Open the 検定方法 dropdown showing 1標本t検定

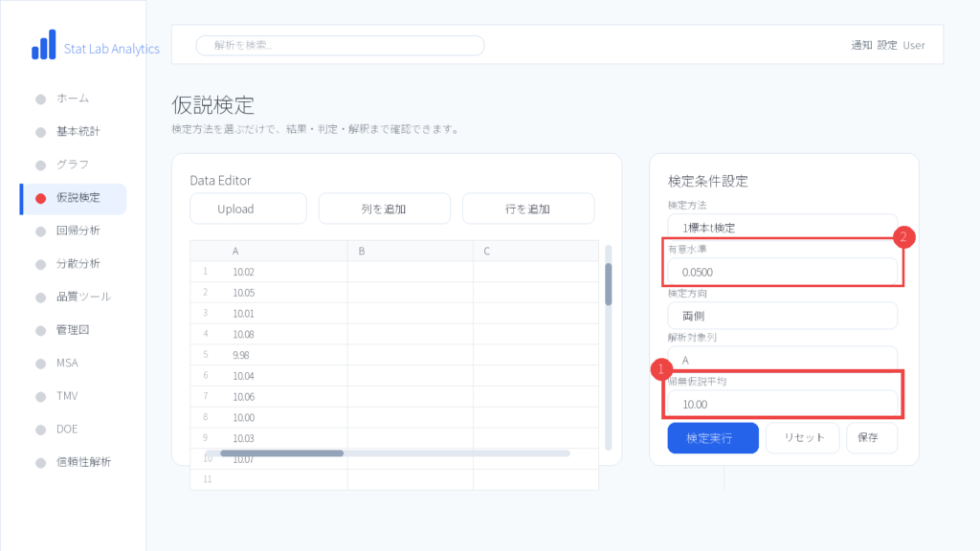[783, 228]
